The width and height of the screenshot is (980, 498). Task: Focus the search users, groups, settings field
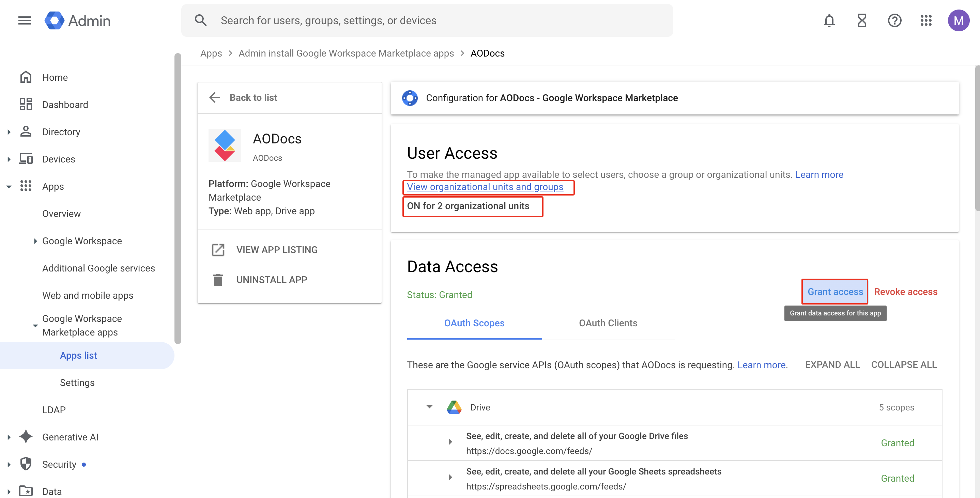click(427, 20)
